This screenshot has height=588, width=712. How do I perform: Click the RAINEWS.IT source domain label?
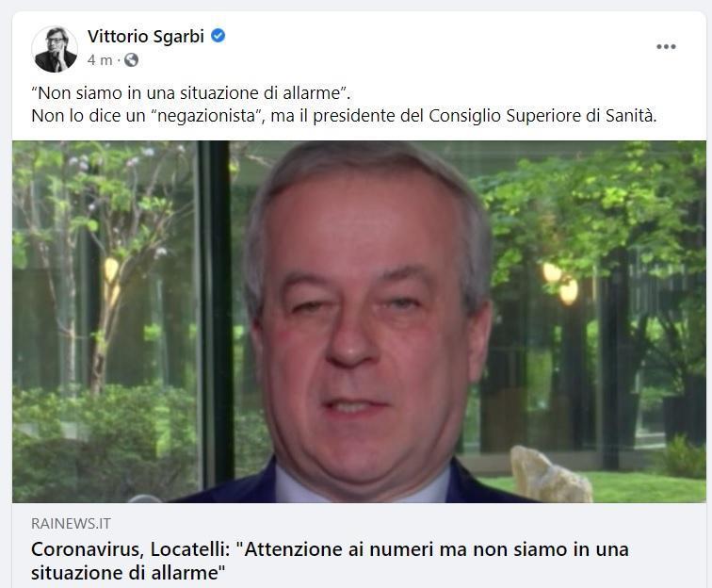[71, 524]
